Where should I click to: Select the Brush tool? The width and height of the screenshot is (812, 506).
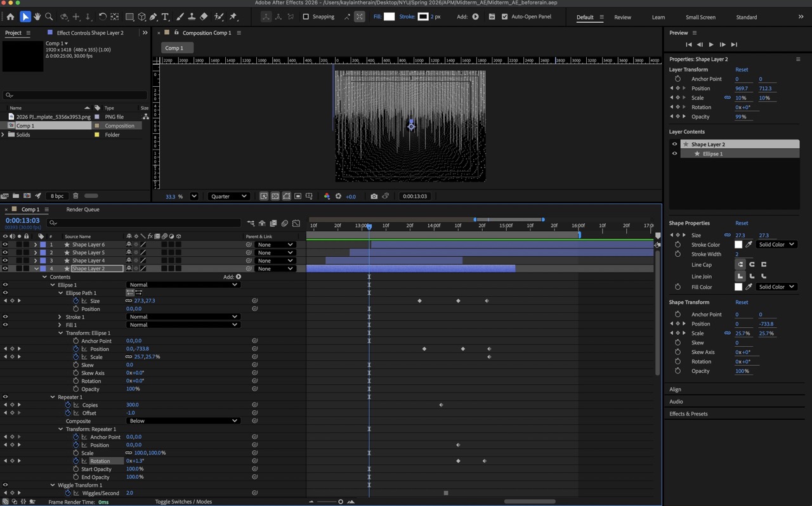click(180, 17)
